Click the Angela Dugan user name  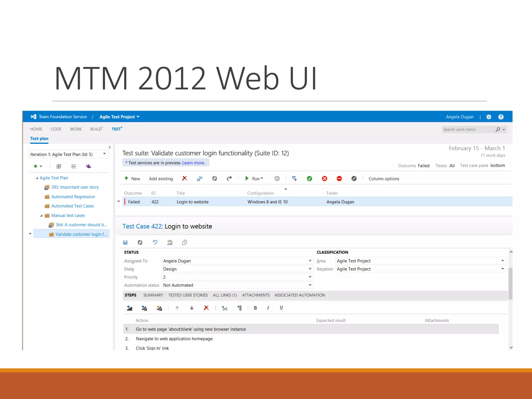[x=460, y=117]
